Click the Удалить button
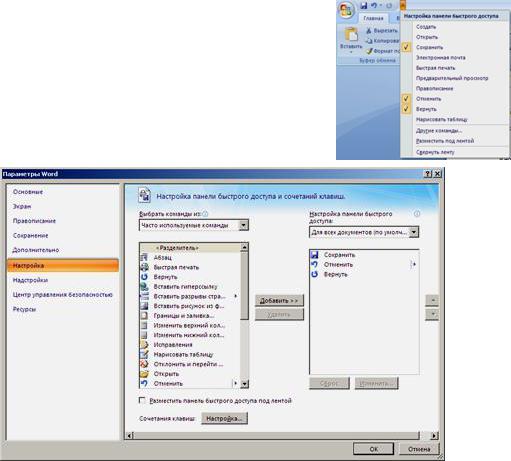The height and width of the screenshot is (461, 511). [x=279, y=314]
